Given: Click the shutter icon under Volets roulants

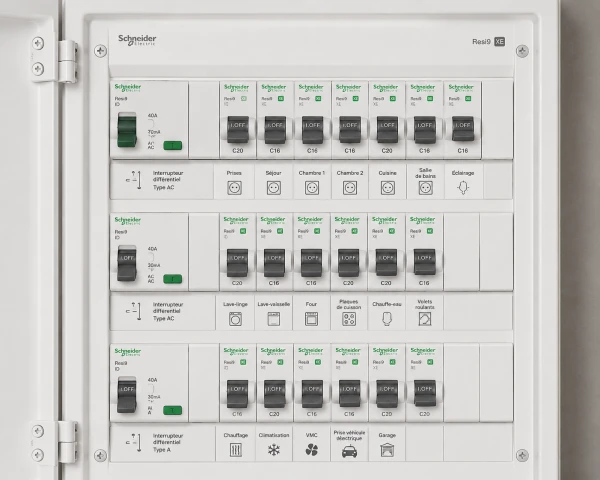Looking at the screenshot, I should [x=425, y=319].
